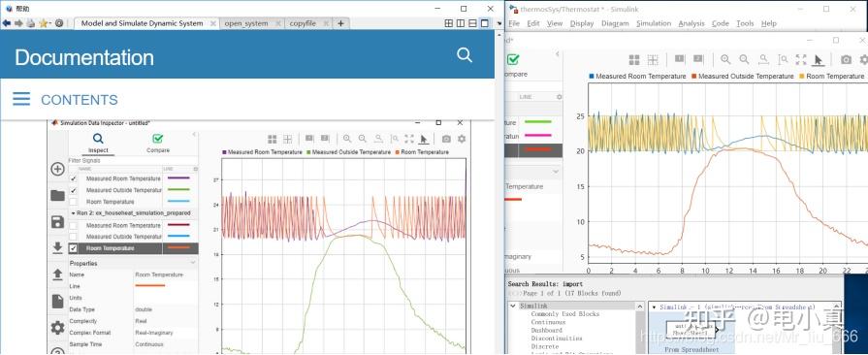868x355 pixels.
Task: Open the CONTENTS hamburger menu
Action: pyautogui.click(x=21, y=99)
